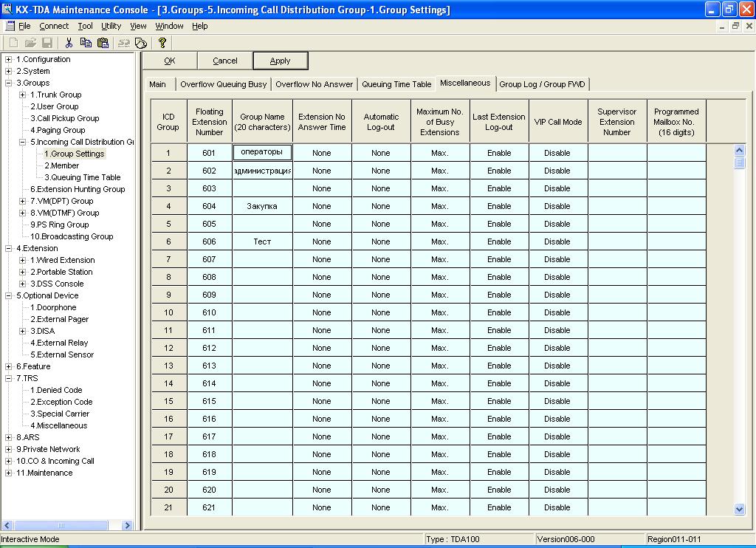Switch to the Main tab
The image size is (756, 548).
point(157,84)
